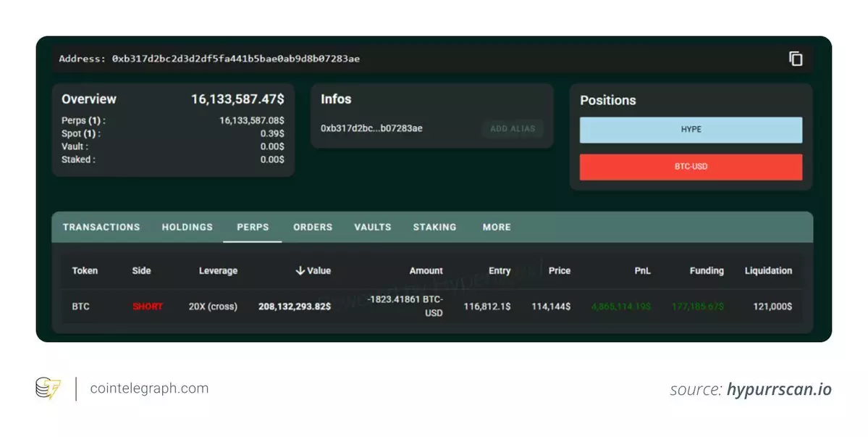Viewport: 868px width, 437px height.
Task: Go to the VAULTS tab
Action: [x=372, y=227]
